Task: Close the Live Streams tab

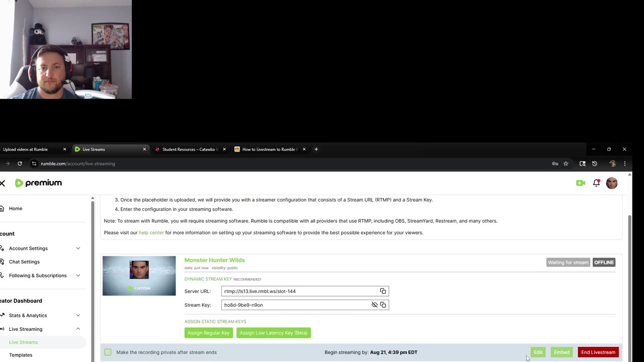Action: pos(144,149)
